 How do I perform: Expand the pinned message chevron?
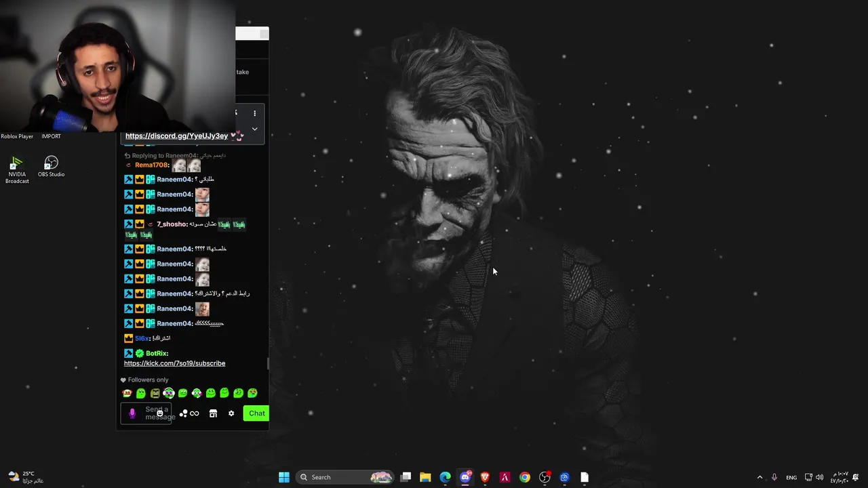[254, 129]
